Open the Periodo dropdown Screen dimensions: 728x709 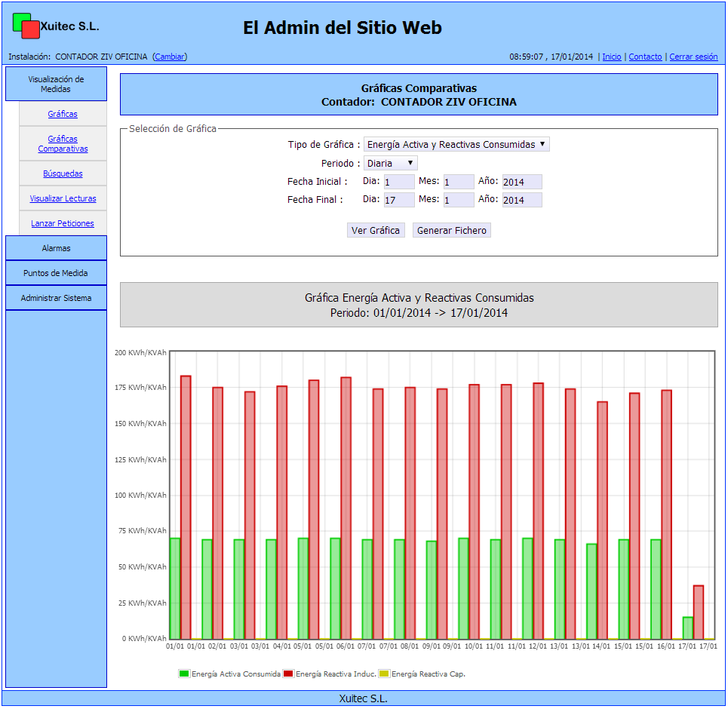[390, 163]
